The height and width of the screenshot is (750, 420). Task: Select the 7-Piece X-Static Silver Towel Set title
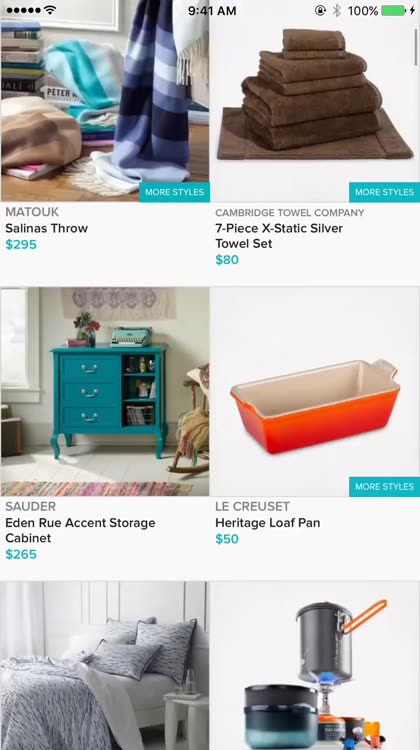(279, 236)
